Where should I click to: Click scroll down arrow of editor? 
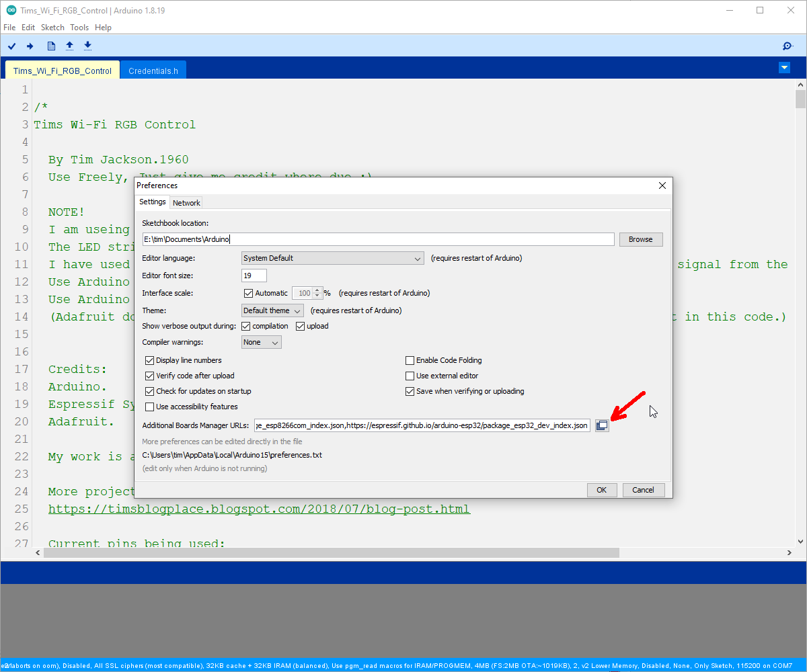[800, 541]
